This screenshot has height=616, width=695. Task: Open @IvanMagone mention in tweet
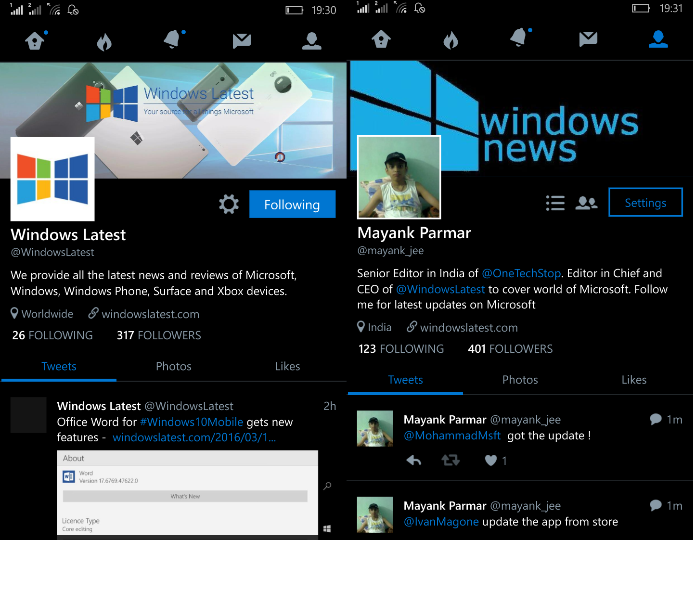tap(441, 522)
